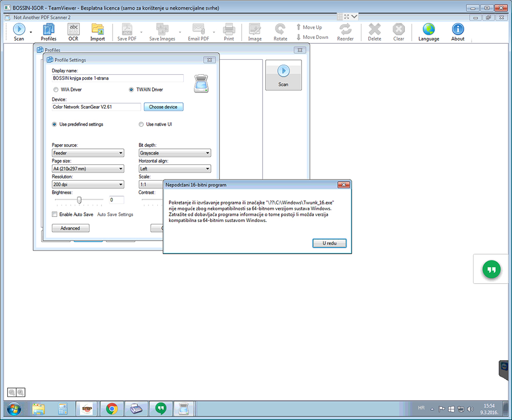Expand the Resolution dropdown
Image resolution: width=512 pixels, height=420 pixels.
[x=88, y=184]
